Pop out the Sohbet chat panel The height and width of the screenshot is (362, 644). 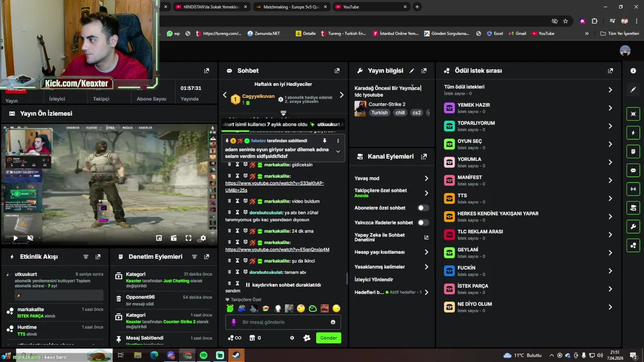point(337,71)
